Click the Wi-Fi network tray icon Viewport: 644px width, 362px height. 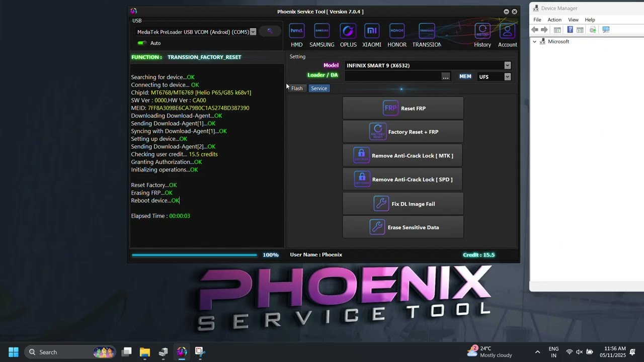[x=569, y=352]
